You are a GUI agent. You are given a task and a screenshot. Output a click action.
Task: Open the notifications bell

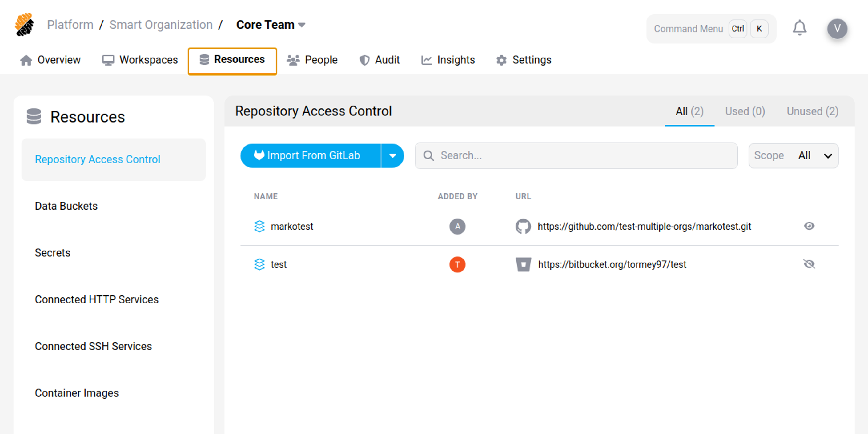[799, 28]
